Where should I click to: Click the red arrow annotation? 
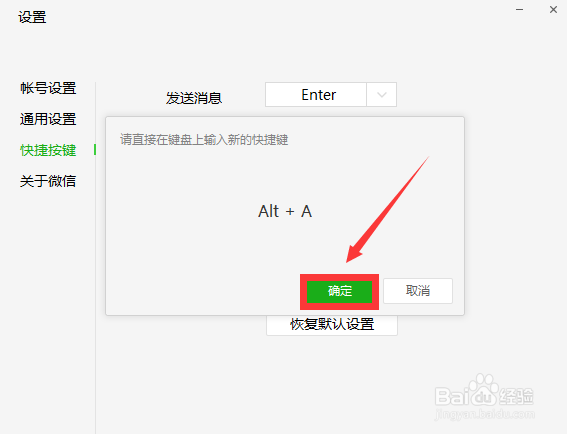[387, 210]
